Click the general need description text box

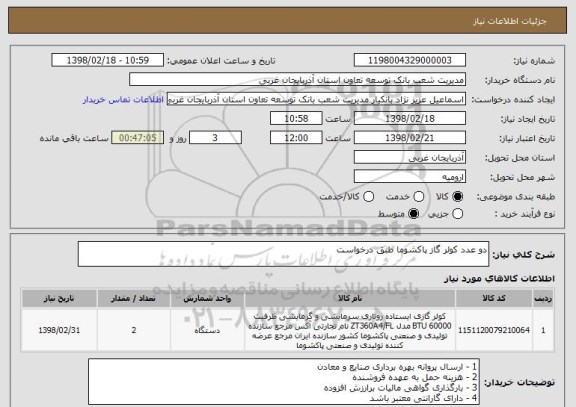click(283, 254)
